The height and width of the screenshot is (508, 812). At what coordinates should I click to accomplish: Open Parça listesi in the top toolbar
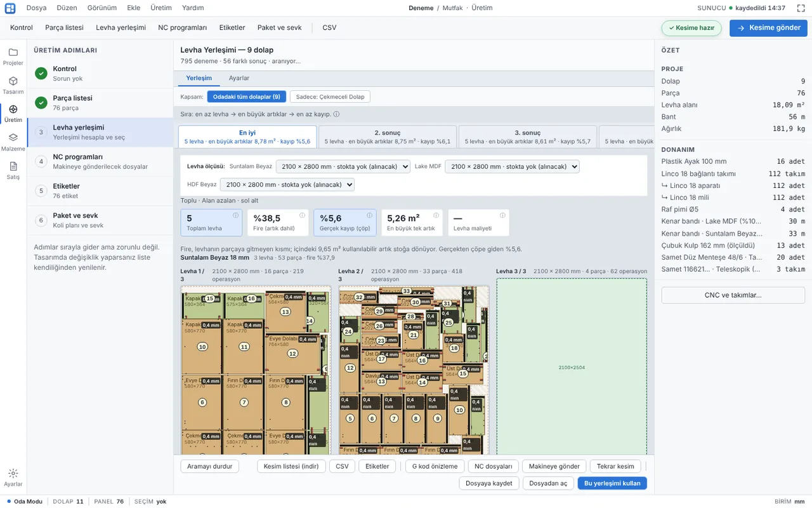(64, 28)
